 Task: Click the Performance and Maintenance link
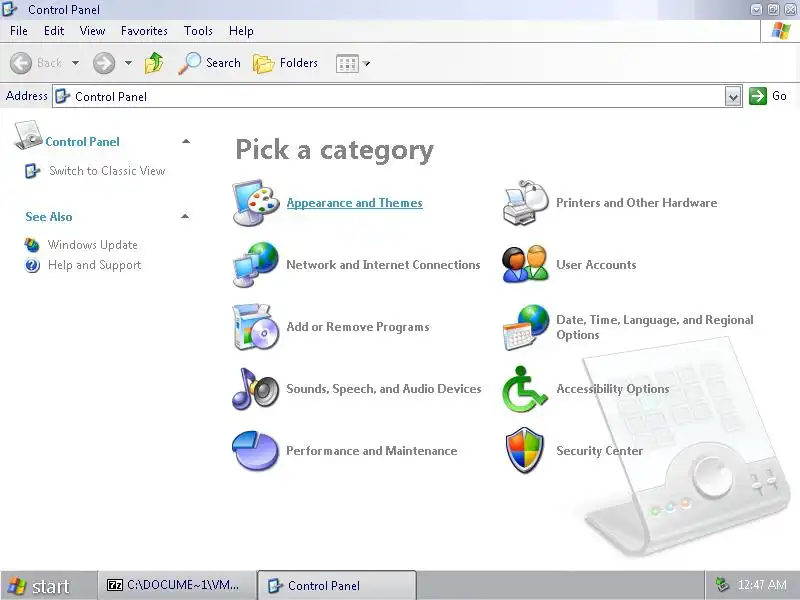371,451
